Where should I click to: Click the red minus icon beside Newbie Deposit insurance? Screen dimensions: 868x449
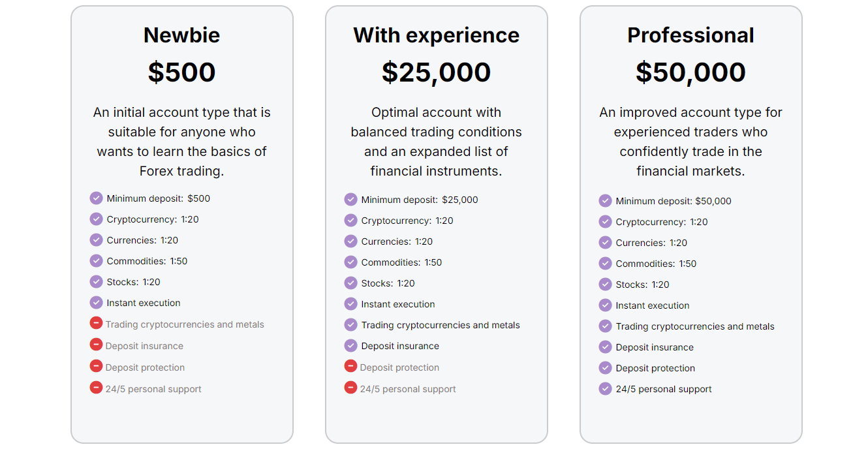point(96,344)
